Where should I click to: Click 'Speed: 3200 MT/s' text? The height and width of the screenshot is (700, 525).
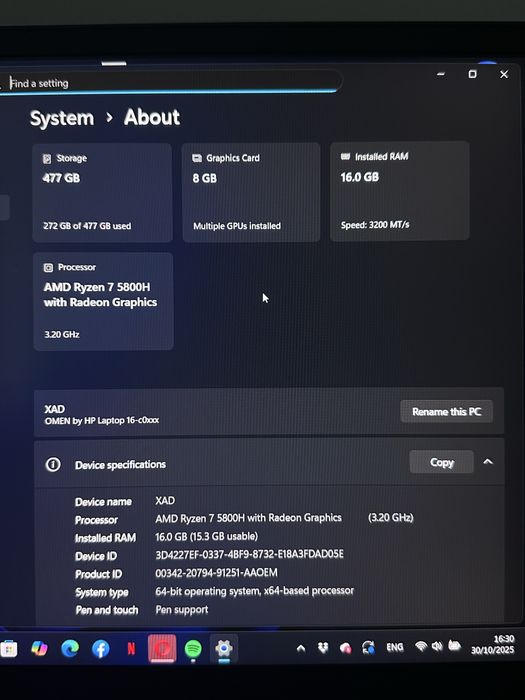[375, 225]
